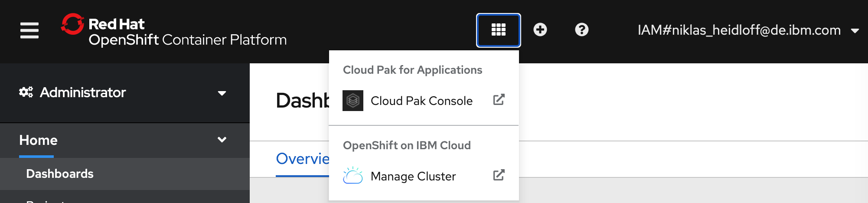This screenshot has width=868, height=203.
Task: Toggle the hamburger navigation menu
Action: pos(29,30)
